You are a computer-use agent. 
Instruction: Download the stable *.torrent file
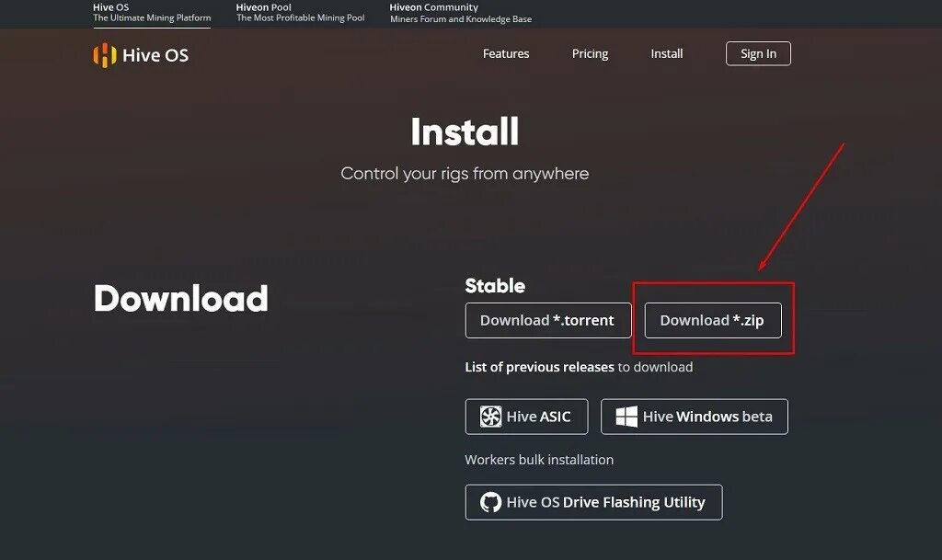coord(548,321)
